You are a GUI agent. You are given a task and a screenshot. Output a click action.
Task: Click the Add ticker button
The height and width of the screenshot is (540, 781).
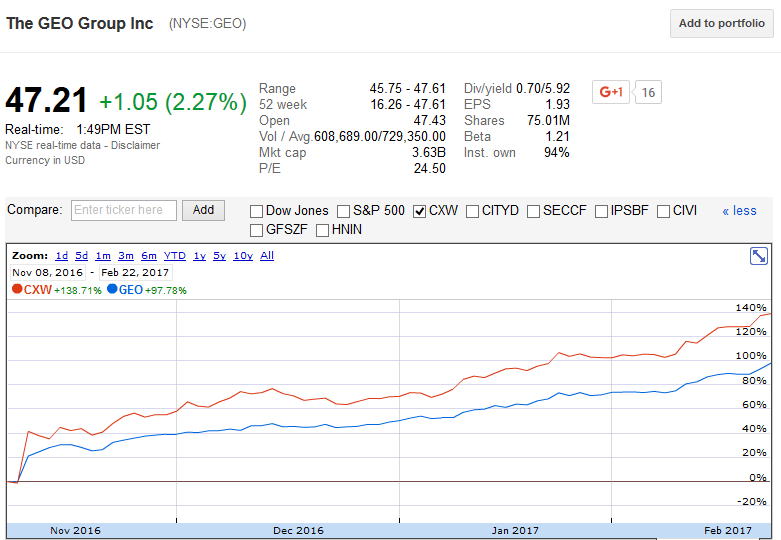[x=203, y=210]
